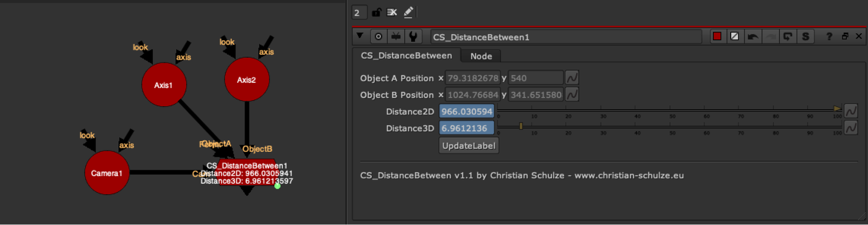Viewport: 868px width, 225px height.
Task: Click the Object B Position y field
Action: 535,95
